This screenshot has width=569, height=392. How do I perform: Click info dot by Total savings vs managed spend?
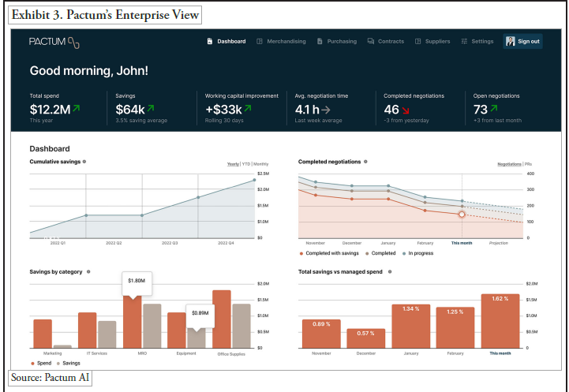[390, 271]
